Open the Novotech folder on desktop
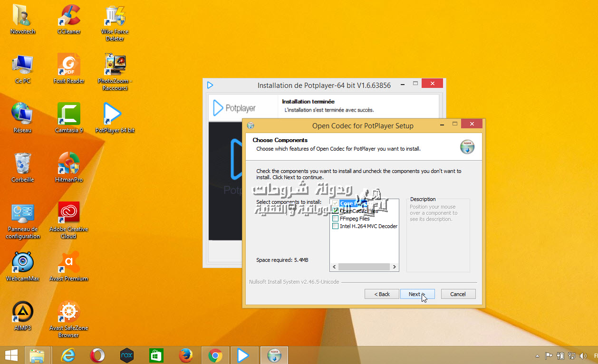This screenshot has width=598, height=364. coord(22,19)
